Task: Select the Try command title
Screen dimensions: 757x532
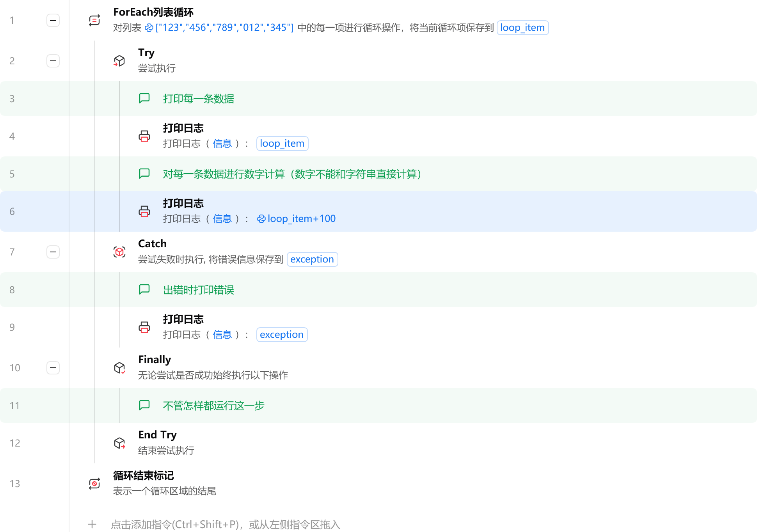Action: [146, 53]
